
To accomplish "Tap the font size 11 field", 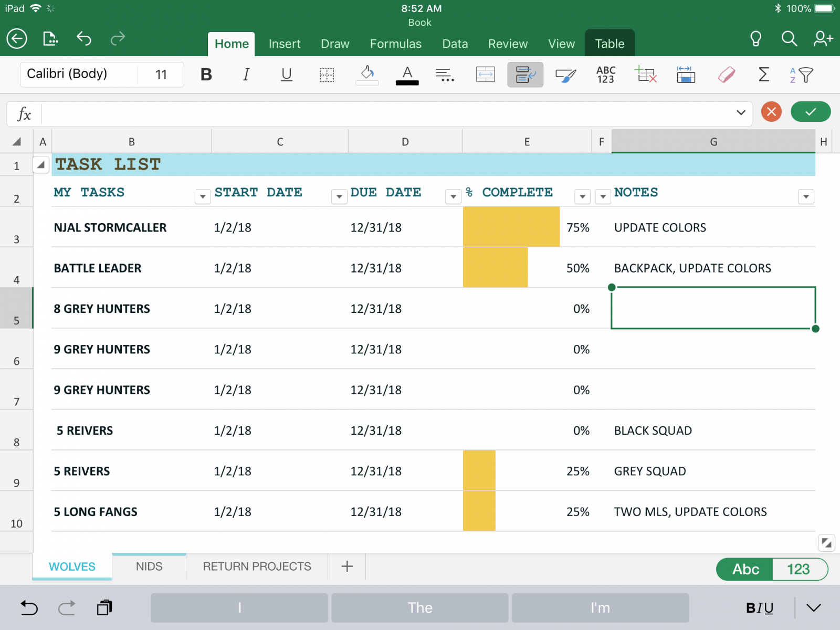I will (161, 75).
